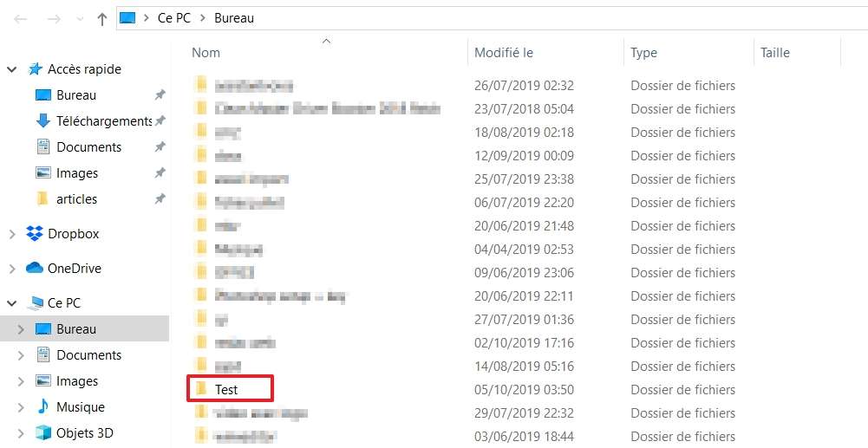Screen dimensions: 868x448
Task: Select 'Bureau' in the address breadcrumb
Action: click(x=234, y=17)
